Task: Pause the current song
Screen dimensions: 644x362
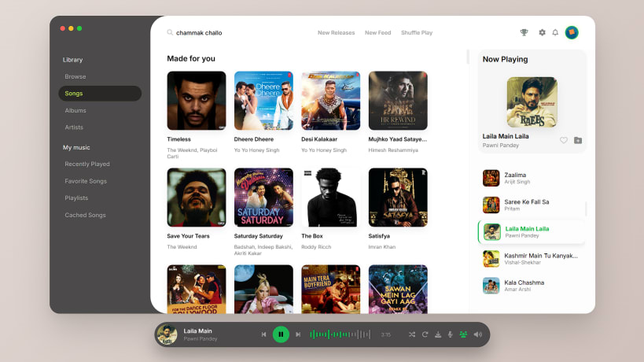Action: click(281, 334)
